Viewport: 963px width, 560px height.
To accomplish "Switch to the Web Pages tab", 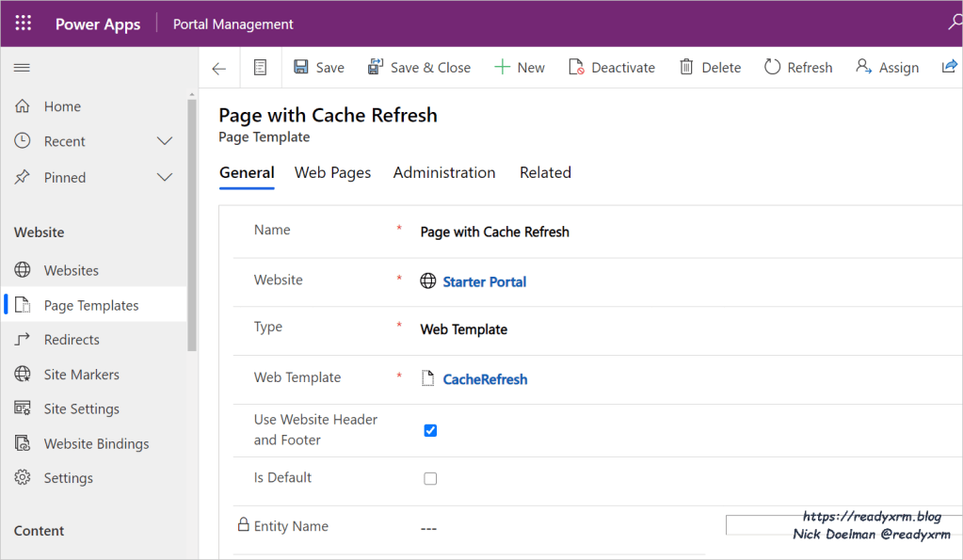I will click(x=332, y=172).
